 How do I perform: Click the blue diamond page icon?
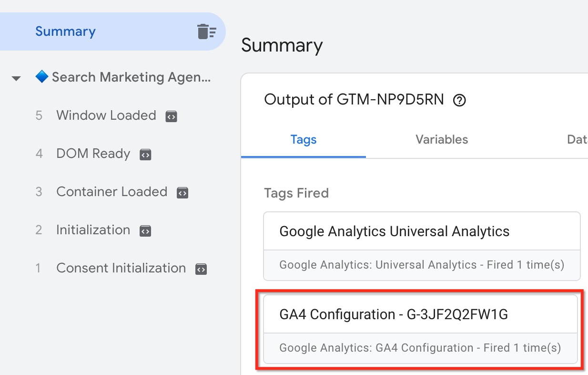pyautogui.click(x=42, y=77)
